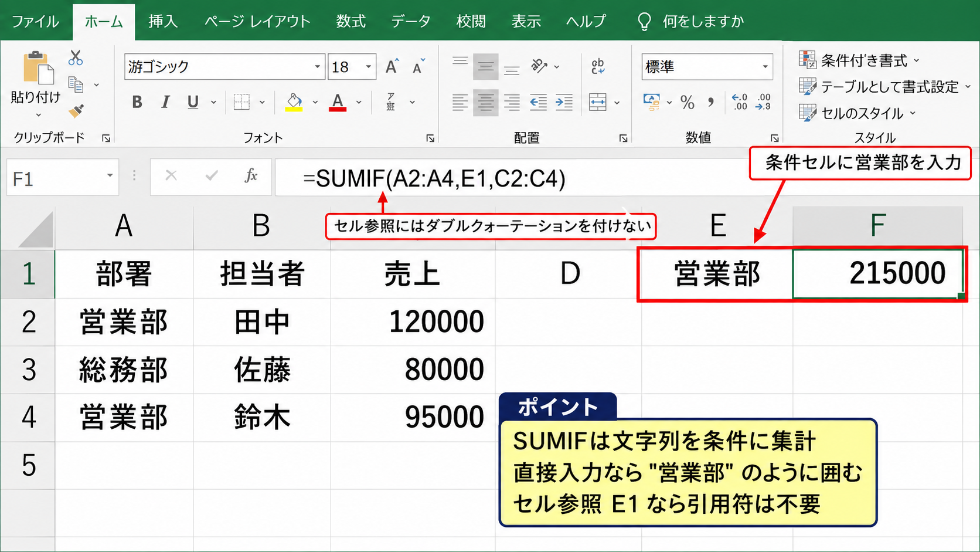This screenshot has width=980, height=552.
Task: Open the font size dropdown showing 18
Action: point(368,67)
